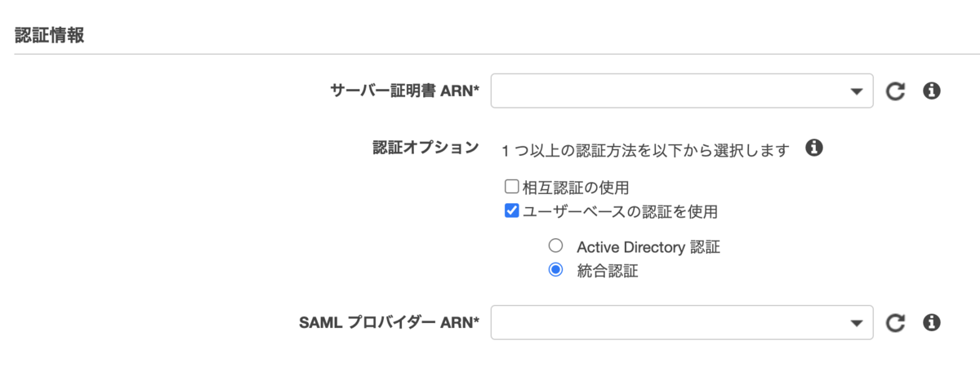The height and width of the screenshot is (376, 980).
Task: Expand SAML プロバイダー ARN dropdown arrow
Action: (856, 324)
